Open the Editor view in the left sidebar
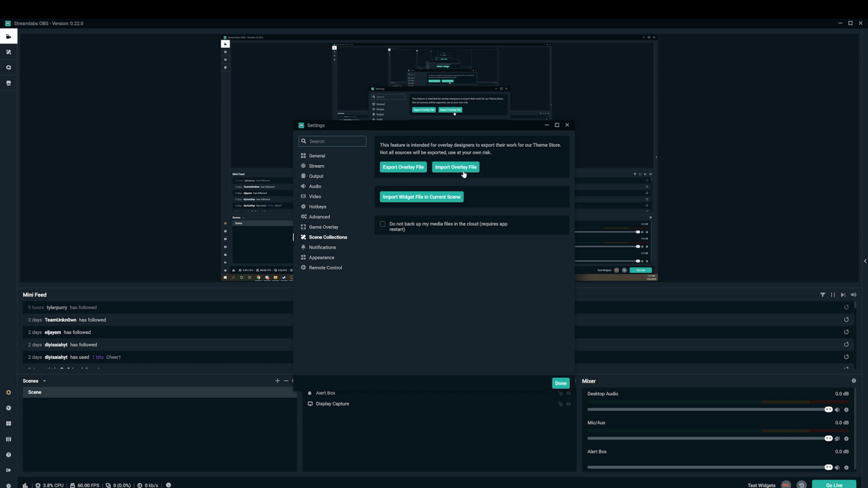 pos(8,36)
